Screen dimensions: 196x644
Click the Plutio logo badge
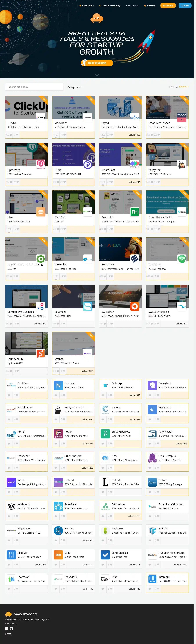click(x=88, y=165)
